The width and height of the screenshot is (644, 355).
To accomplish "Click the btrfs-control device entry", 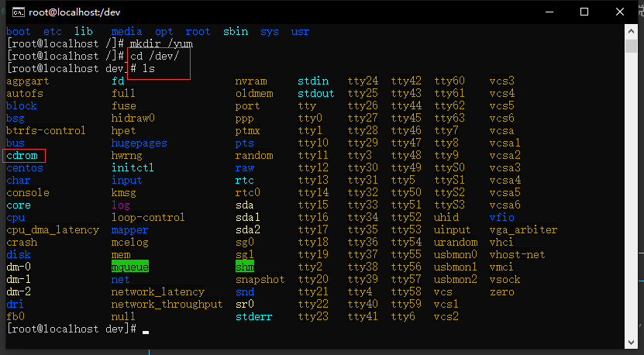I will [x=46, y=131].
